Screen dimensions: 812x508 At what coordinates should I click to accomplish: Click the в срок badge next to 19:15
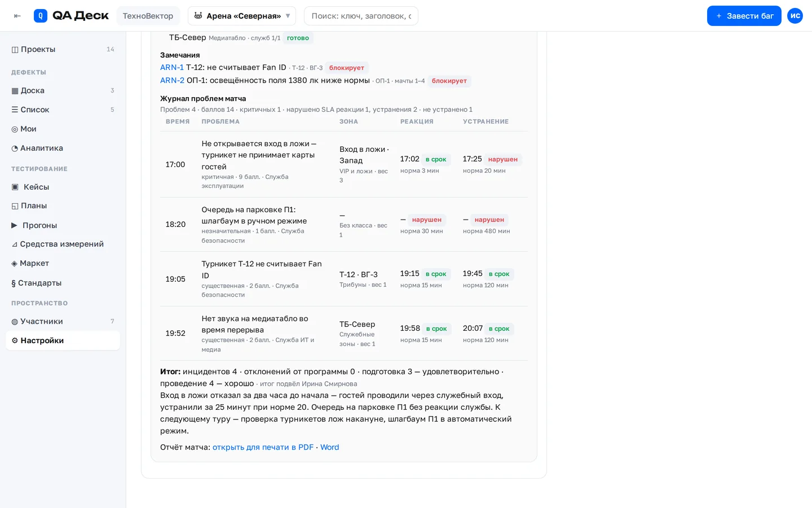point(436,274)
